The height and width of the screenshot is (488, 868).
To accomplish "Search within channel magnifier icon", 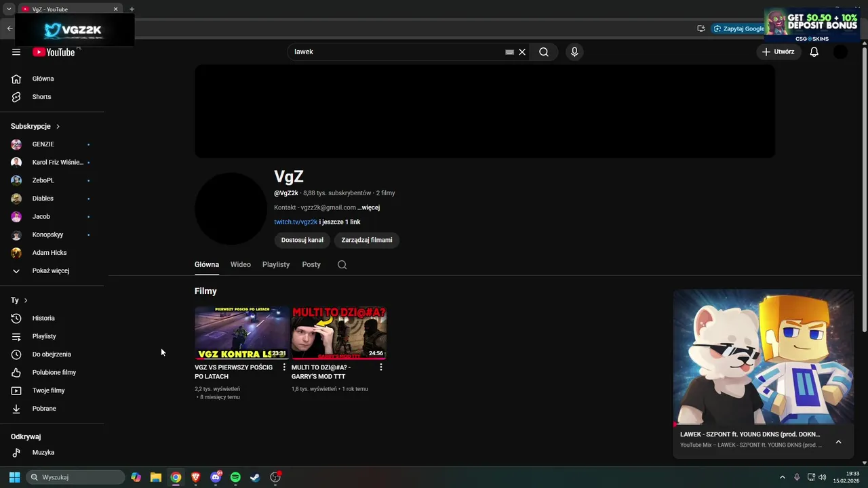I will (x=342, y=265).
